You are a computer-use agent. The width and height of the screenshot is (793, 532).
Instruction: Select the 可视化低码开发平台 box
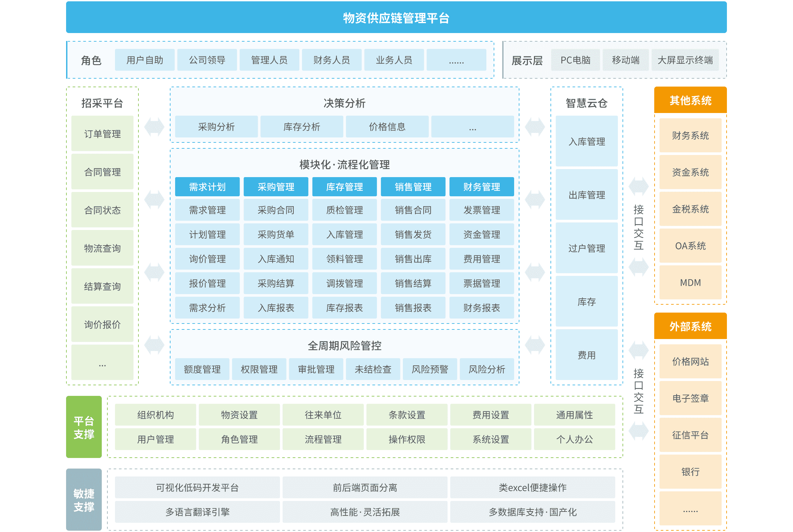point(197,487)
